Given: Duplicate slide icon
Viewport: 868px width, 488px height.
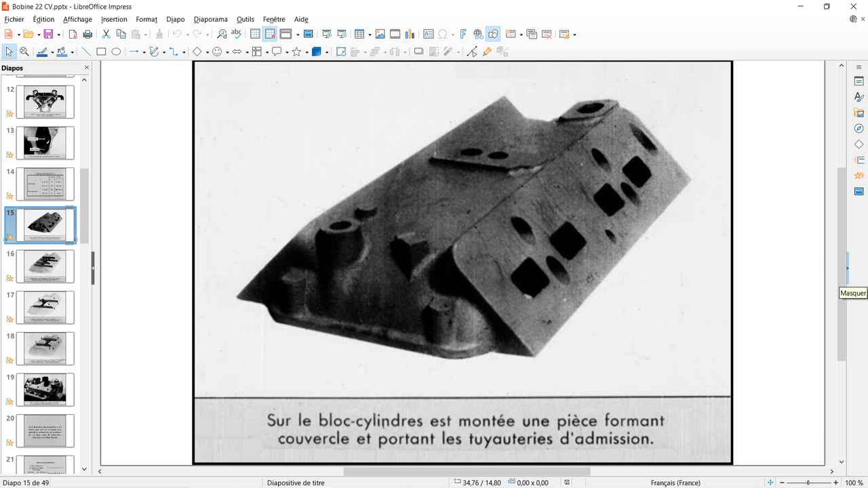Looking at the screenshot, I should (532, 34).
